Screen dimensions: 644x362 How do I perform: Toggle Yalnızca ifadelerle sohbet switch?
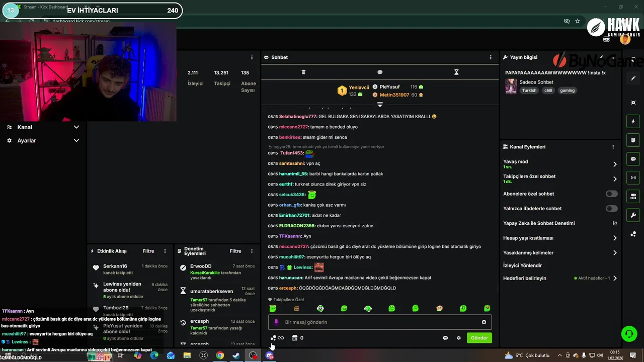(x=611, y=208)
